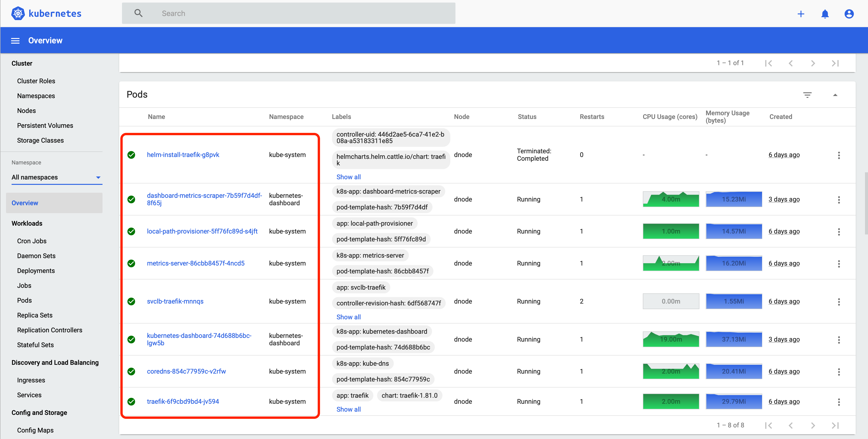Viewport: 868px width, 439px height.
Task: Open Services in sidebar
Action: (29, 395)
